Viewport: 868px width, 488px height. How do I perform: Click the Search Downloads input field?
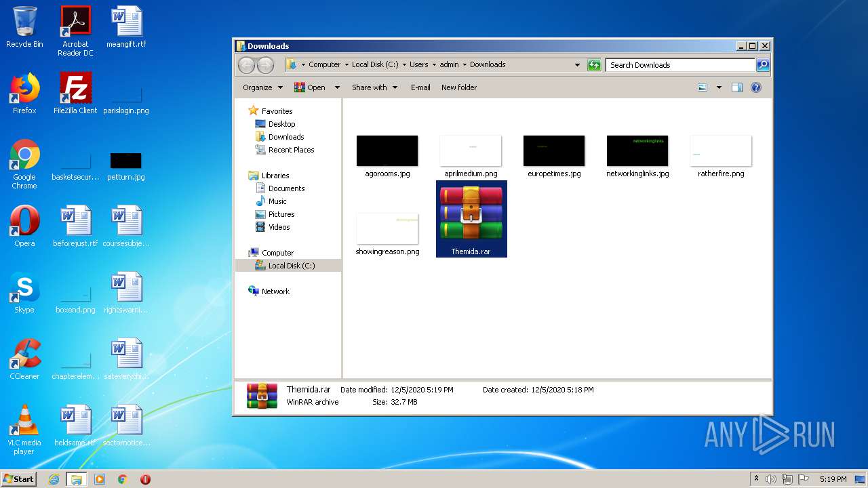pyautogui.click(x=680, y=65)
